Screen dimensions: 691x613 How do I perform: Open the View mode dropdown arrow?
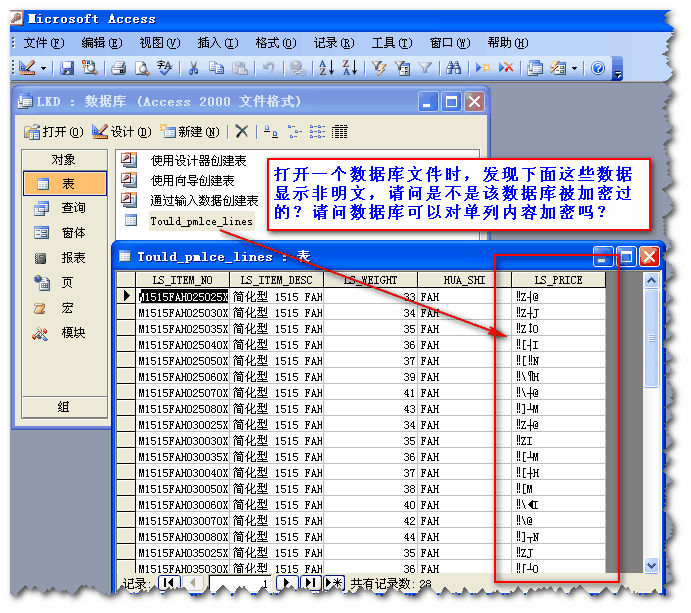pos(44,68)
